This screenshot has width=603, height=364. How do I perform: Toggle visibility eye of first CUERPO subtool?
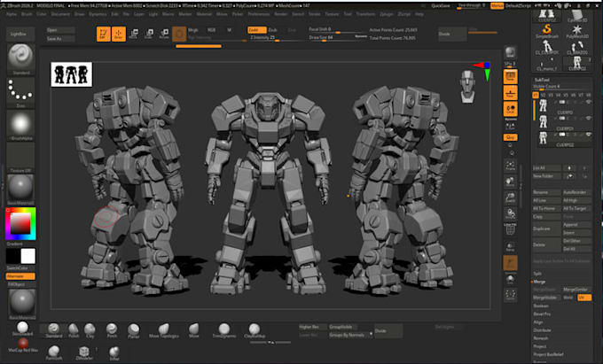click(589, 102)
